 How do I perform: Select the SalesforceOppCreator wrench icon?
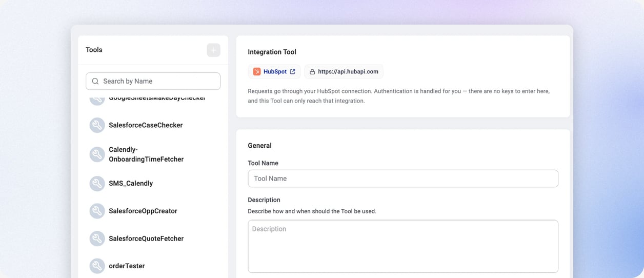(x=97, y=211)
